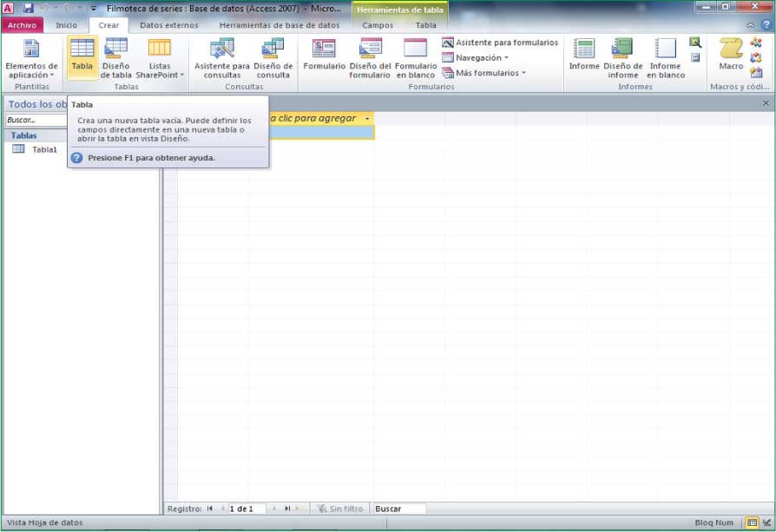776x532 pixels.
Task: Click the new row cell in datasheet
Action: [322, 132]
